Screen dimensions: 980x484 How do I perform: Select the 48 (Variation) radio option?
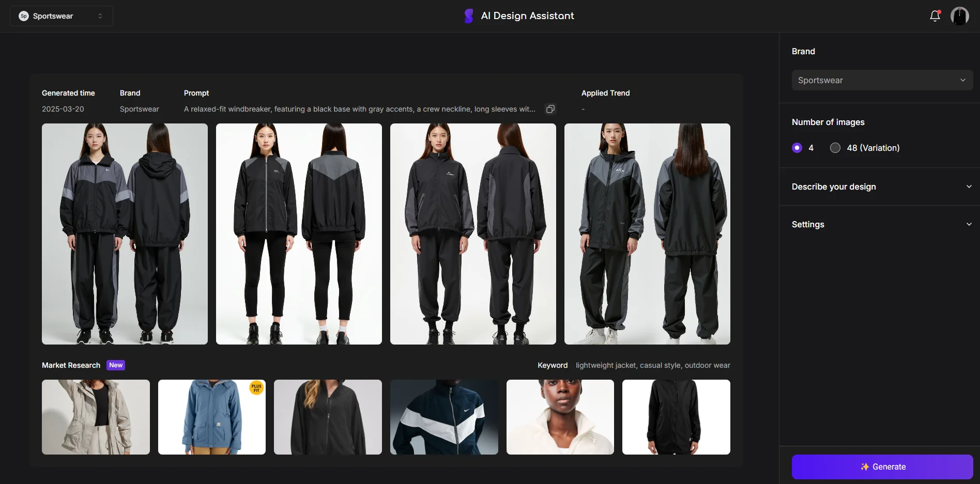835,148
